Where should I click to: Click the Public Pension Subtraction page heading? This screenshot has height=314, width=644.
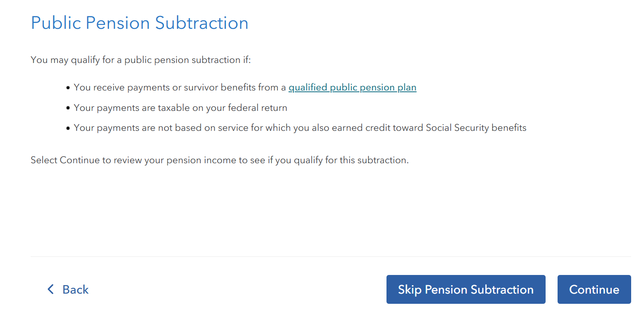coord(140,23)
